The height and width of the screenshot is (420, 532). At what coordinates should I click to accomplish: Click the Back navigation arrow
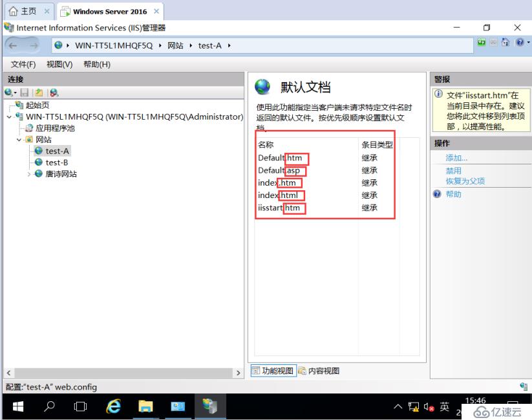[13, 45]
